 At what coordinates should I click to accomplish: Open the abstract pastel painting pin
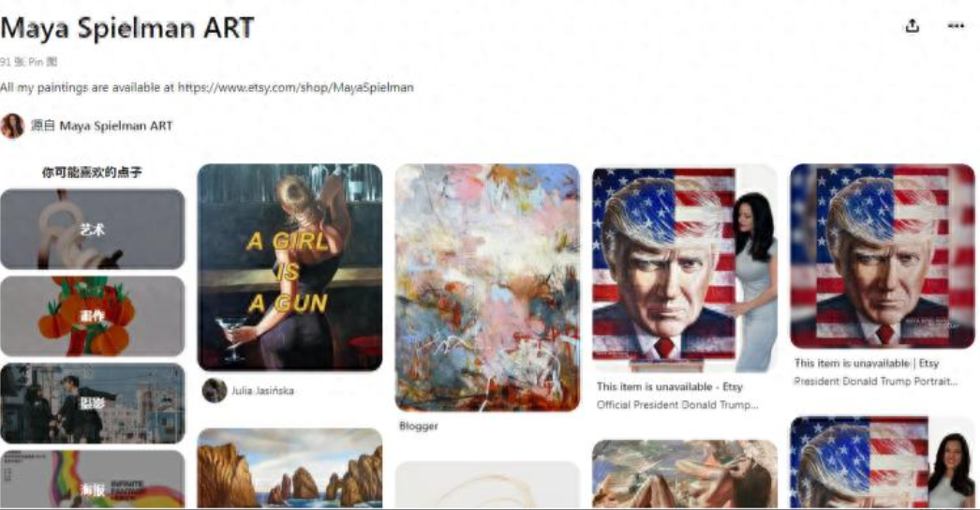(x=487, y=288)
